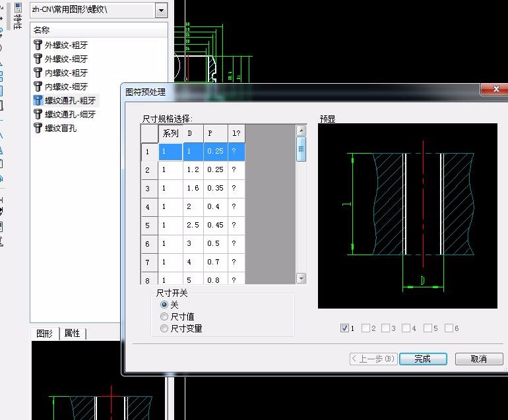Click D cell with value 2.5
508x420 pixels.
[193, 225]
